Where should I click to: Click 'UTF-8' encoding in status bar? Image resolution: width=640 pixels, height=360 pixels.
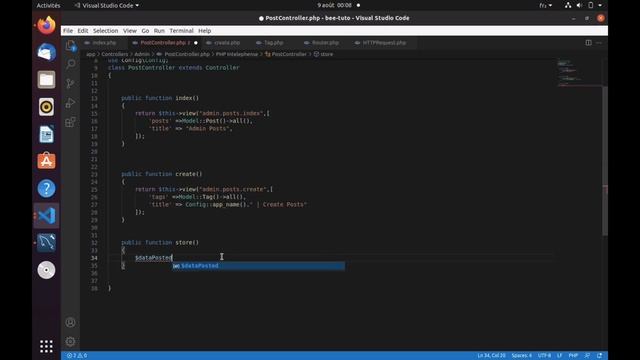(544, 356)
